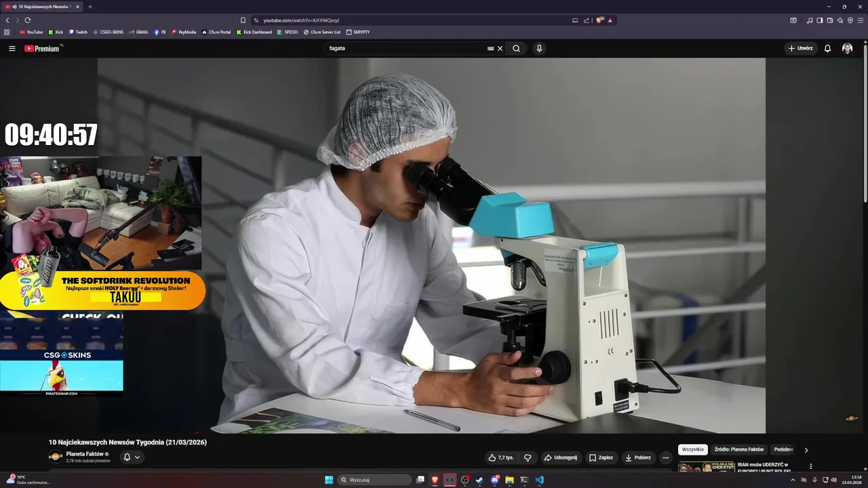Open YouTube notifications bell
Screen dimensions: 868x488
pos(827,48)
